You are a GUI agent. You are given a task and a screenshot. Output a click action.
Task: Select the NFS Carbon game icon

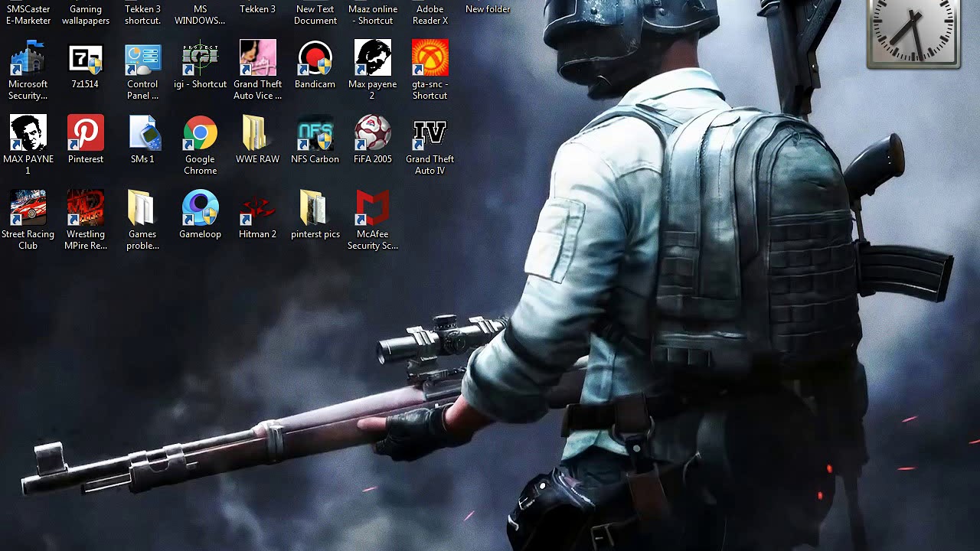(315, 134)
